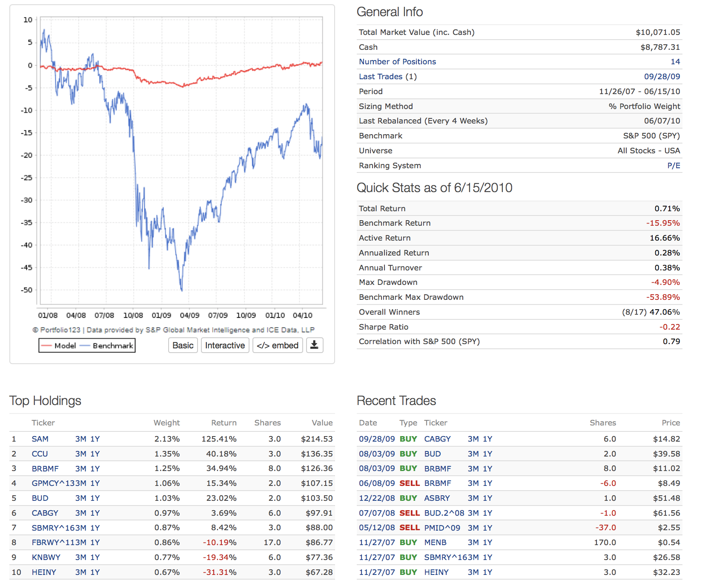Open 1Y chart for PMID^09 trade

coord(487,528)
